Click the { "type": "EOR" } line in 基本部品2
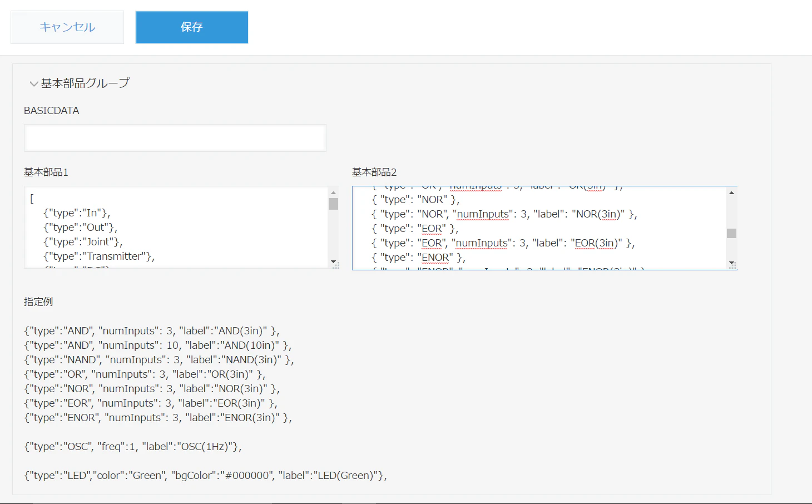This screenshot has width=812, height=504. [415, 229]
